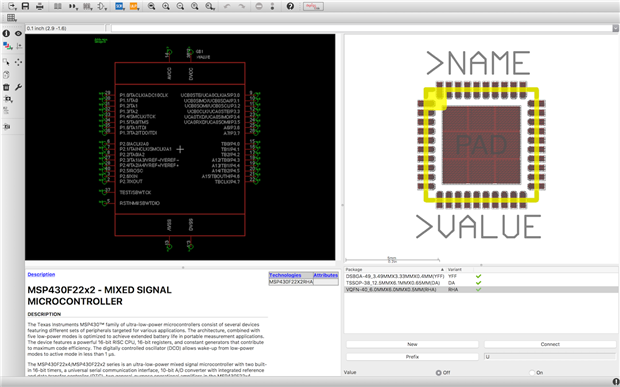This screenshot has height=387, width=620.
Task: Open the grid settings dropdown icon
Action: [11, 18]
